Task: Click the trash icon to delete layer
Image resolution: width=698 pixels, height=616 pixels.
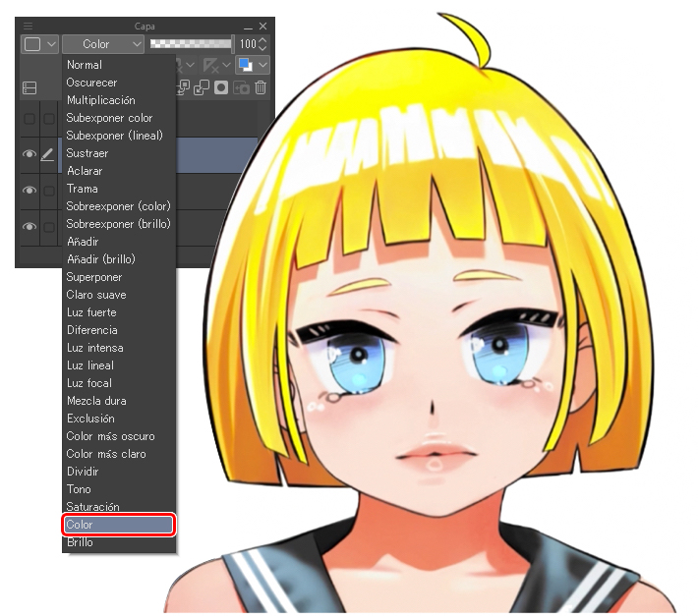Action: 261,87
